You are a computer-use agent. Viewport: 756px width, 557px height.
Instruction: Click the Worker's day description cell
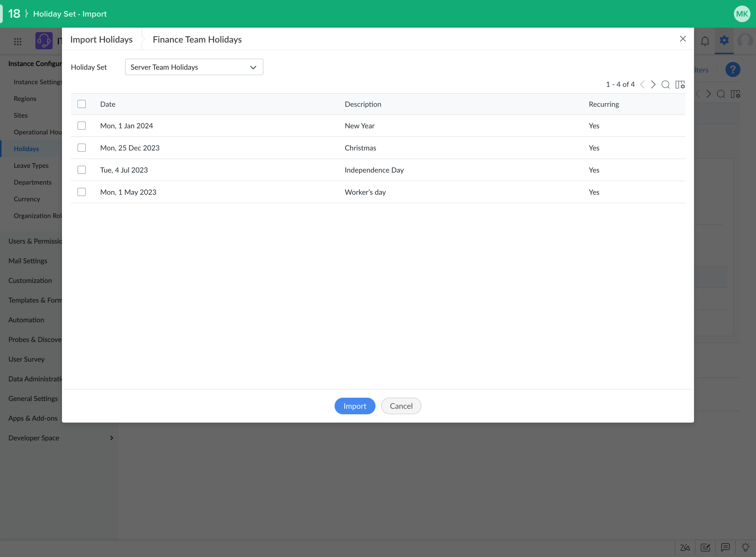click(x=365, y=192)
